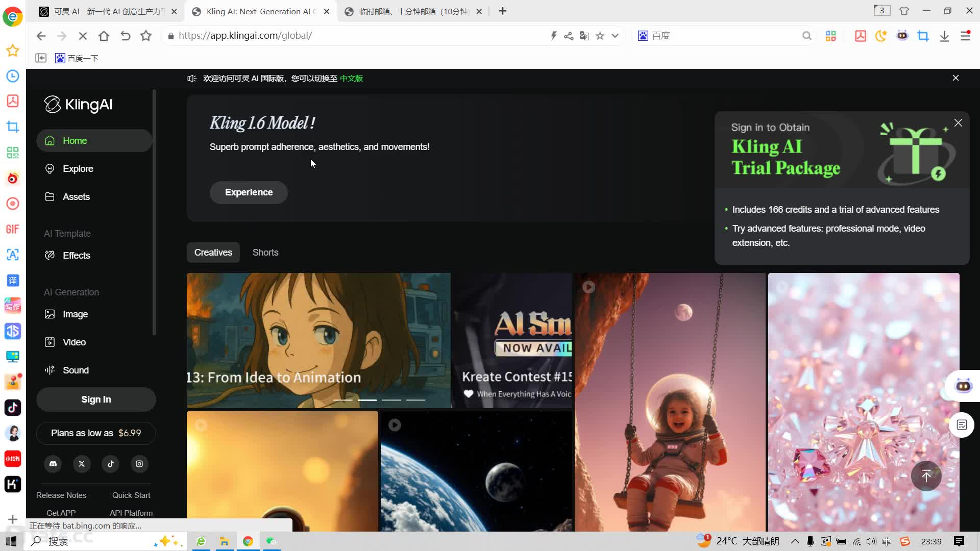Open Kling AI Discord icon link
Screen dimensions: 980x551
click(x=53, y=464)
